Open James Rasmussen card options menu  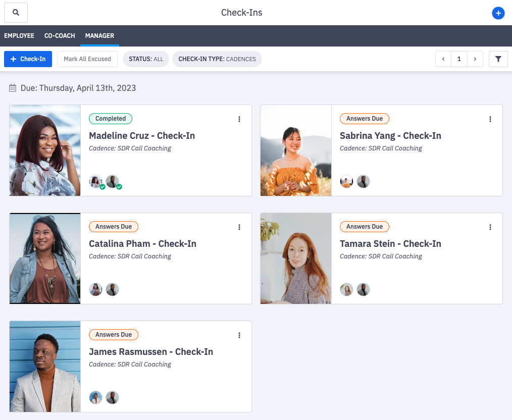239,335
